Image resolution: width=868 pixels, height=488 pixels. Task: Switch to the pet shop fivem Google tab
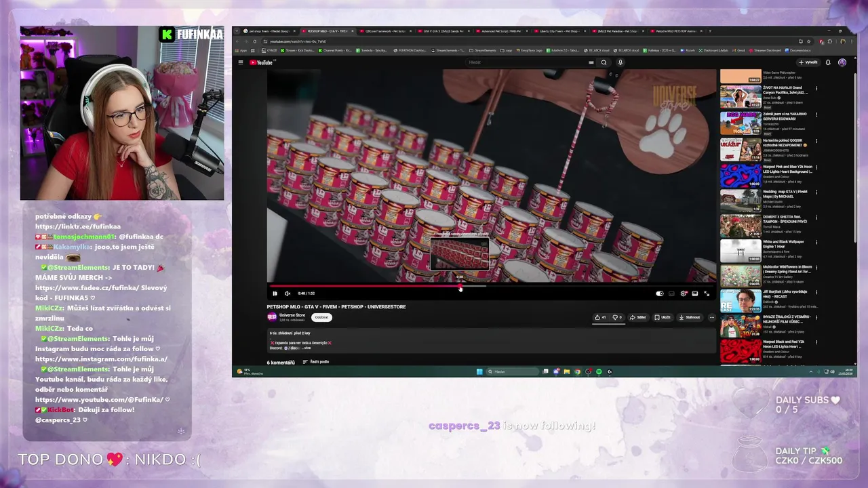pos(269,31)
